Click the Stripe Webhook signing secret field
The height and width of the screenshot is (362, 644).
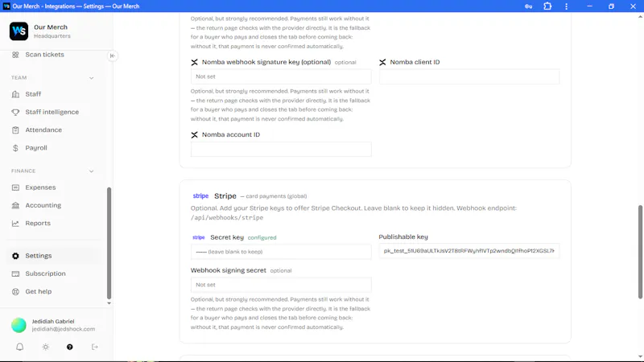tap(281, 285)
